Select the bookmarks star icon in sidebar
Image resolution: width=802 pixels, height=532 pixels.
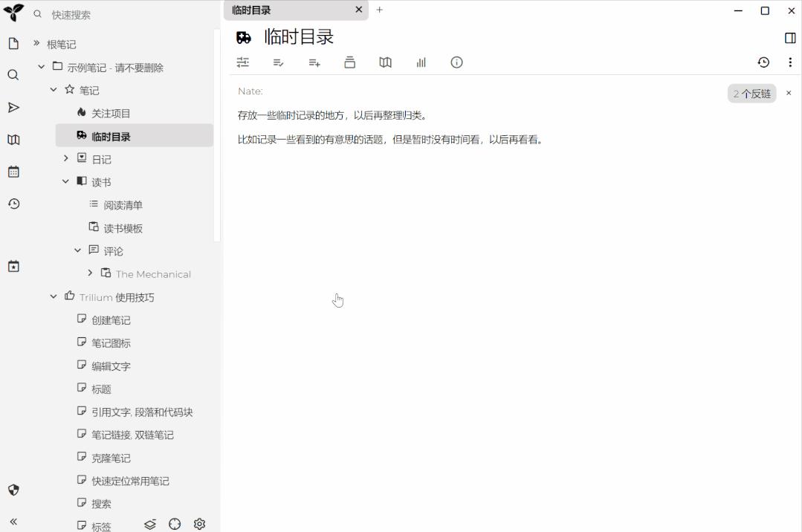[13, 266]
